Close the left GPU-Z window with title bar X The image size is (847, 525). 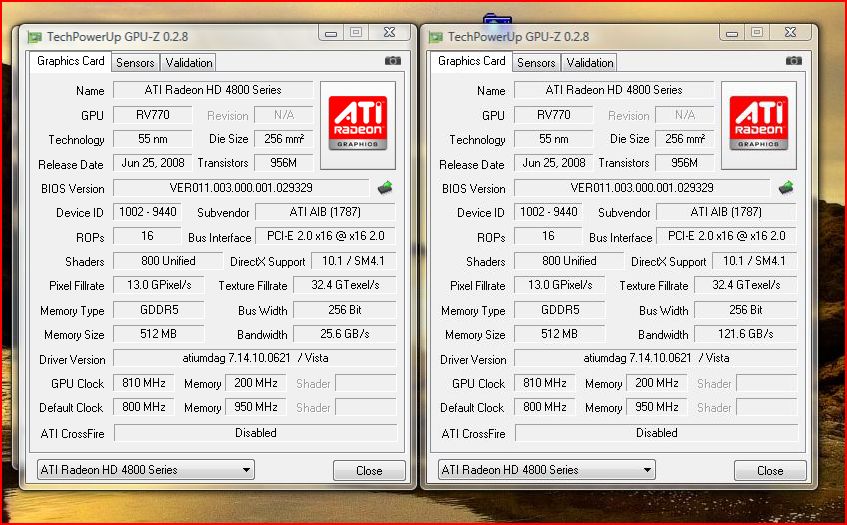[389, 33]
